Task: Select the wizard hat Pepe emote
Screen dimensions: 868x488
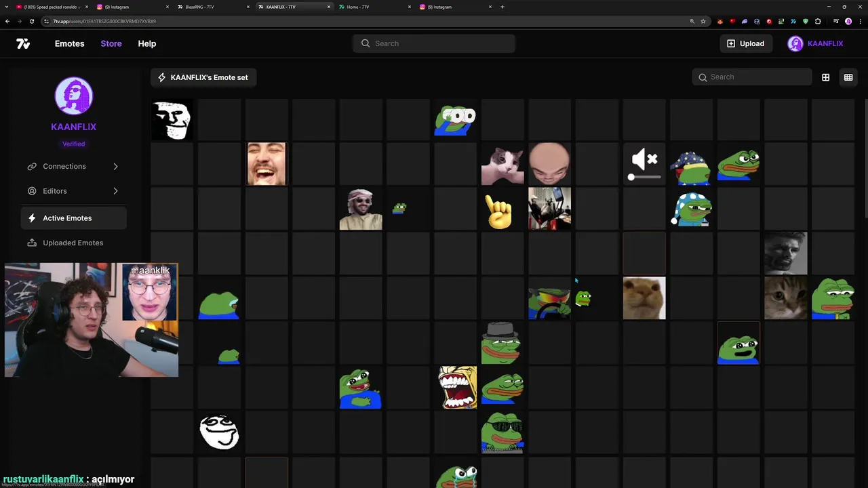Action: click(x=691, y=167)
